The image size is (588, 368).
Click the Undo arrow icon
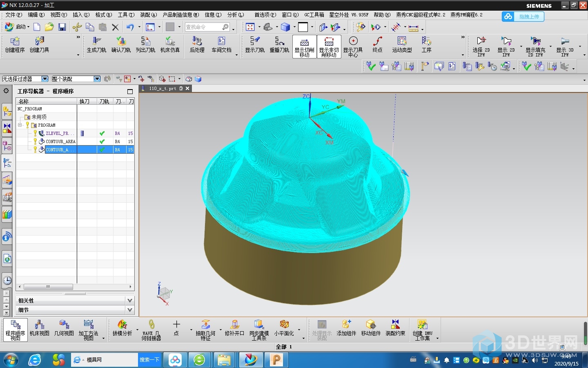click(130, 27)
